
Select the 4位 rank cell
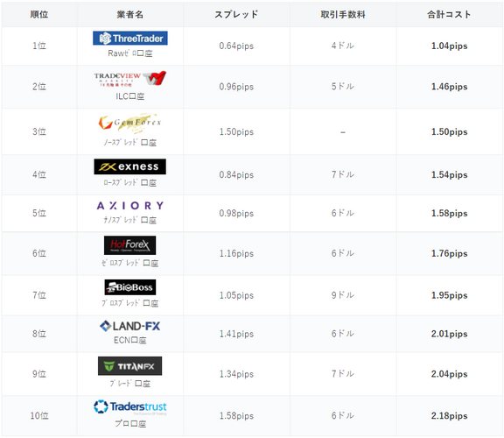click(x=39, y=174)
